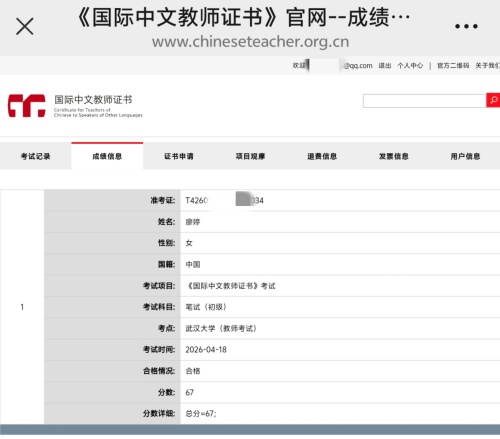This screenshot has width=500, height=439.
Task: Click the 合格 pass status value
Action: pyautogui.click(x=193, y=371)
